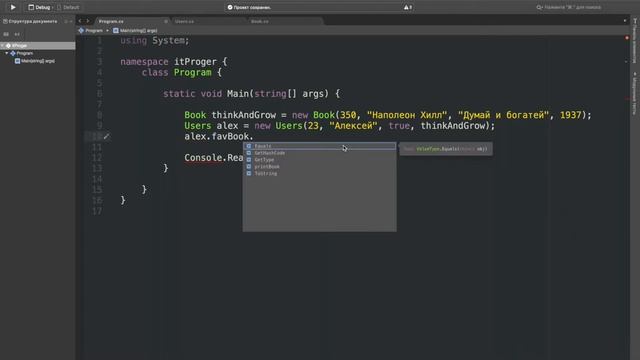The width and height of the screenshot is (640, 360).
Task: Navigate forward with right arrow
Action: (x=87, y=21)
